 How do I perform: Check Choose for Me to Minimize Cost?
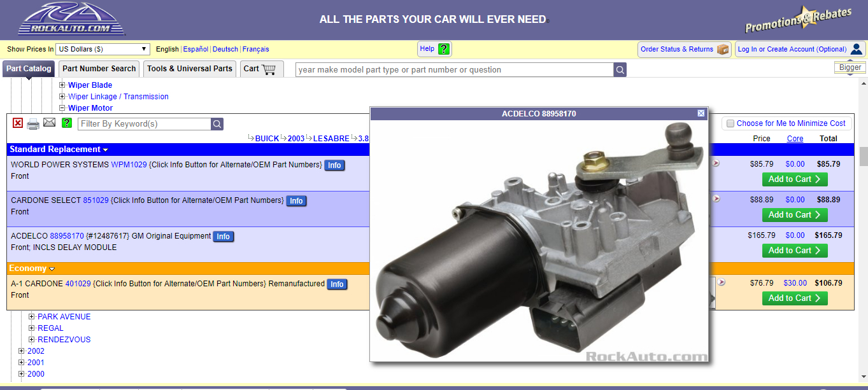pos(730,123)
